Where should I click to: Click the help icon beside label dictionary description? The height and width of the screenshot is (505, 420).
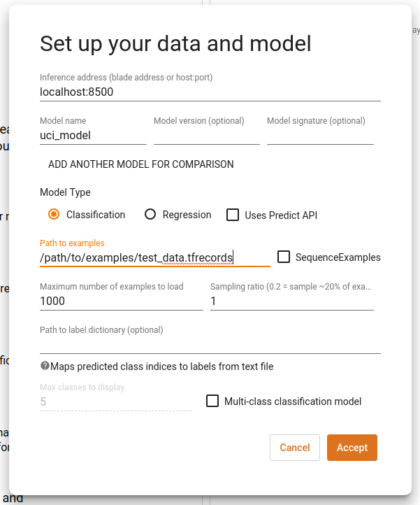(x=45, y=366)
